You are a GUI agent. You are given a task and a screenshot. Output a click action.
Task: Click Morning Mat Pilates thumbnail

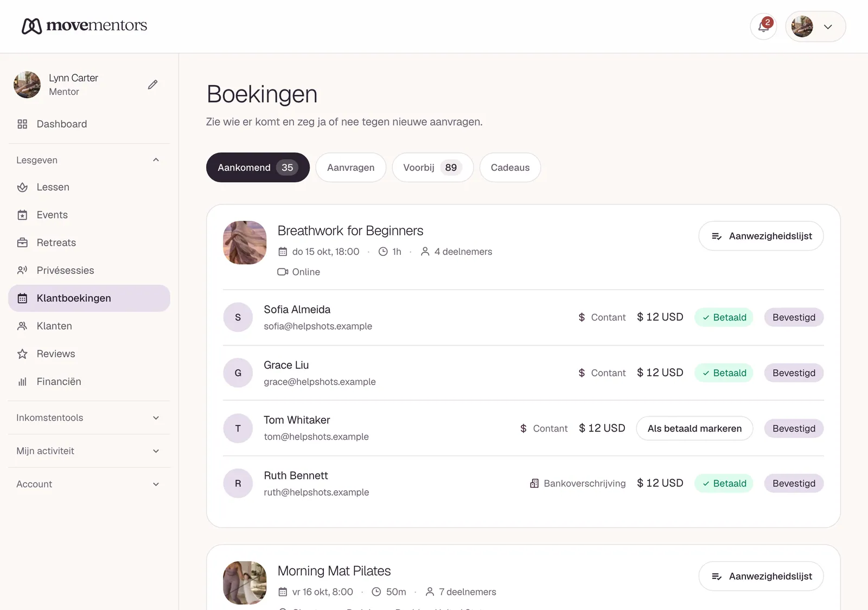[245, 583]
